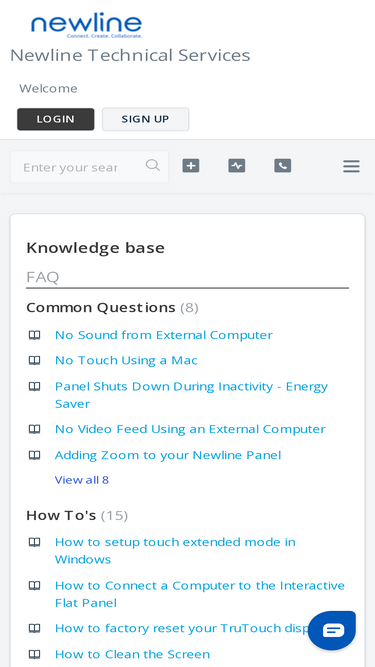Click the search magnifier icon
Viewport: 375px width, 667px height.
153,165
